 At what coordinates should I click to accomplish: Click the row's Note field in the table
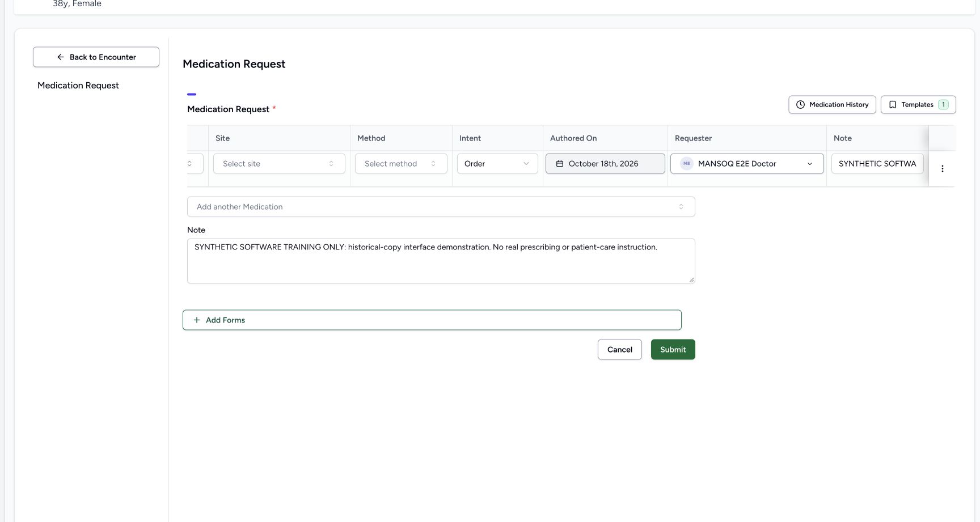coord(877,164)
